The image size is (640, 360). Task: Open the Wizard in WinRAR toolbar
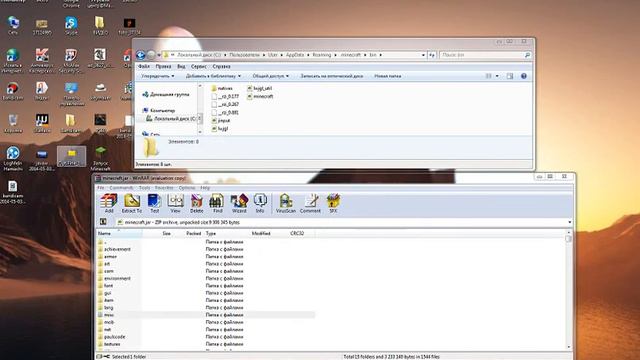click(239, 203)
